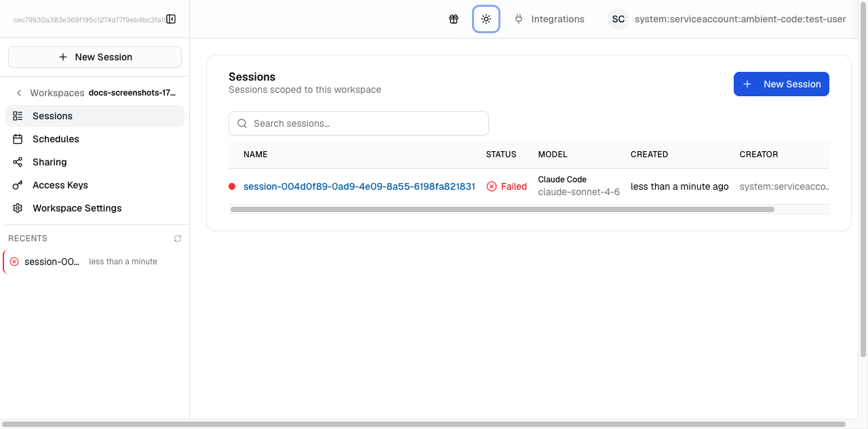Refresh the Recents list
Viewport: 868px width, 429px height.
177,238
